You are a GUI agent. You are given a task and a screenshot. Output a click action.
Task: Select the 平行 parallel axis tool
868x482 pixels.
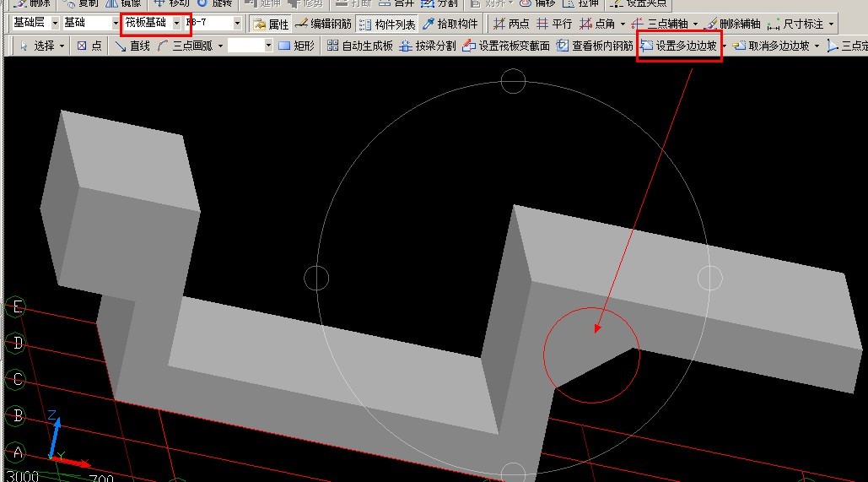click(x=555, y=24)
